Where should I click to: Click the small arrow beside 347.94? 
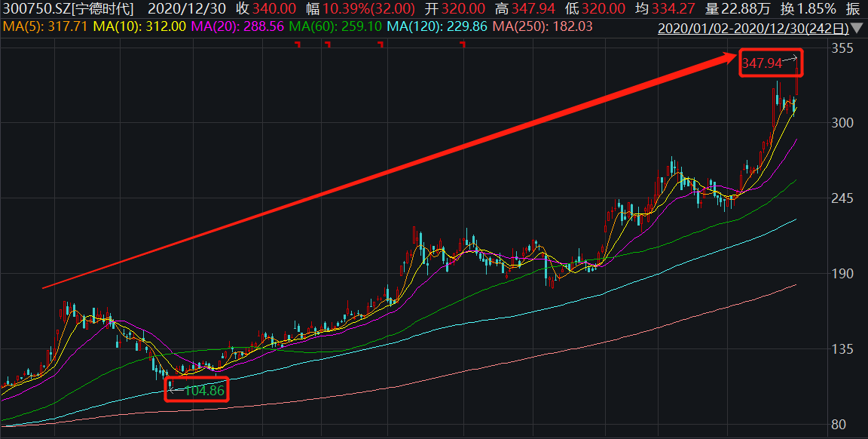pos(790,58)
